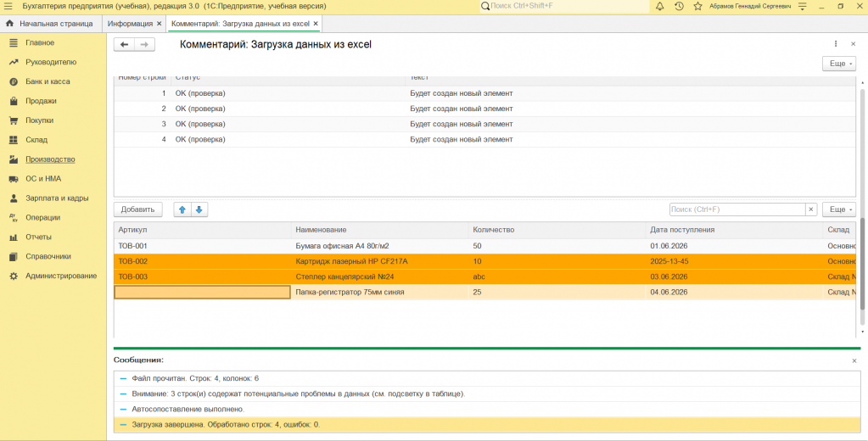The image size is (868, 441).
Task: Open notifications bell
Action: tap(660, 6)
